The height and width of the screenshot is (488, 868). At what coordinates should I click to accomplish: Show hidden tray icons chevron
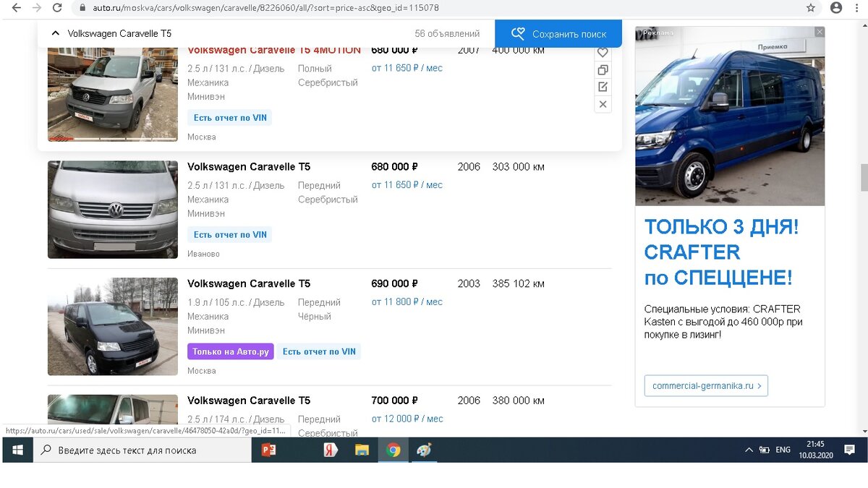[749, 450]
